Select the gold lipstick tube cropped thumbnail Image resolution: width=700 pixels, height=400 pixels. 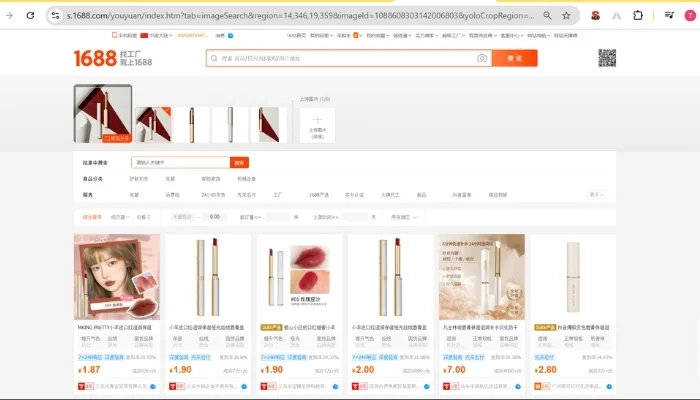192,125
